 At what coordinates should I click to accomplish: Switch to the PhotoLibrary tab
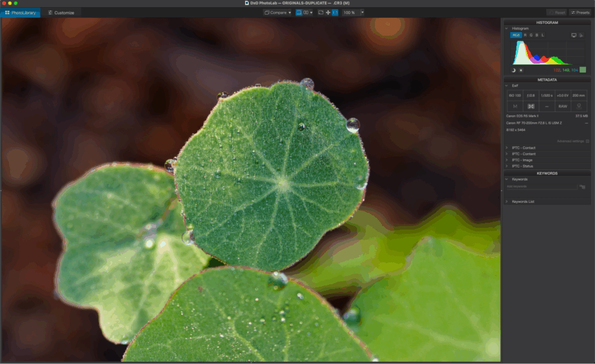coord(20,12)
